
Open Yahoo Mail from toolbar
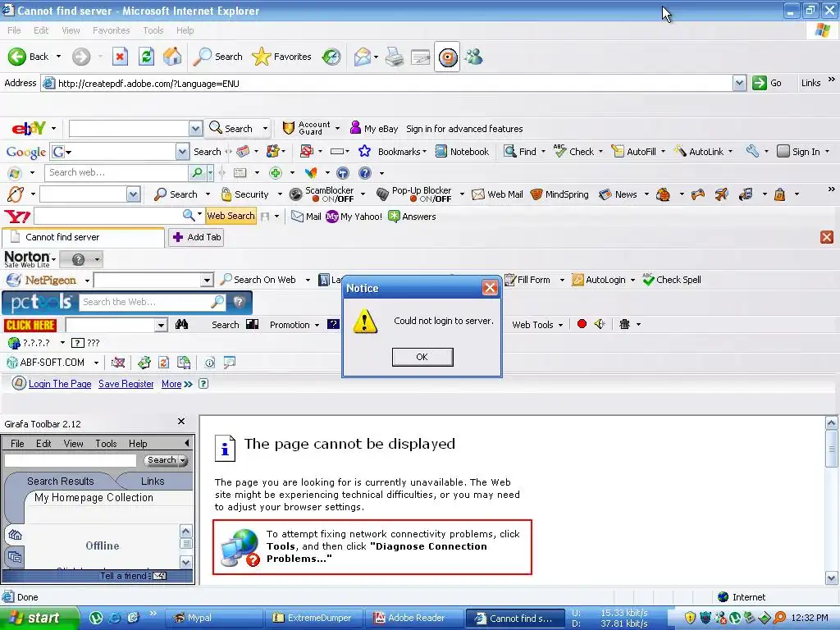click(306, 217)
